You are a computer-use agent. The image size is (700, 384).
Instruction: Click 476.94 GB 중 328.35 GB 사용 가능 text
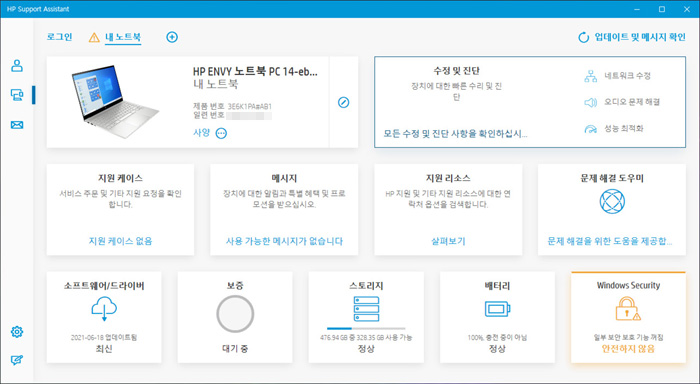366,338
